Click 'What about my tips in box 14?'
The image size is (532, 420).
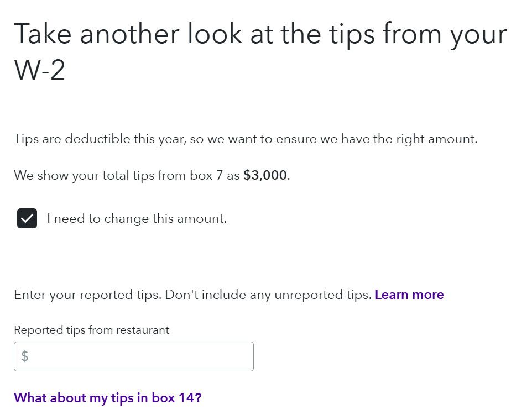(108, 397)
